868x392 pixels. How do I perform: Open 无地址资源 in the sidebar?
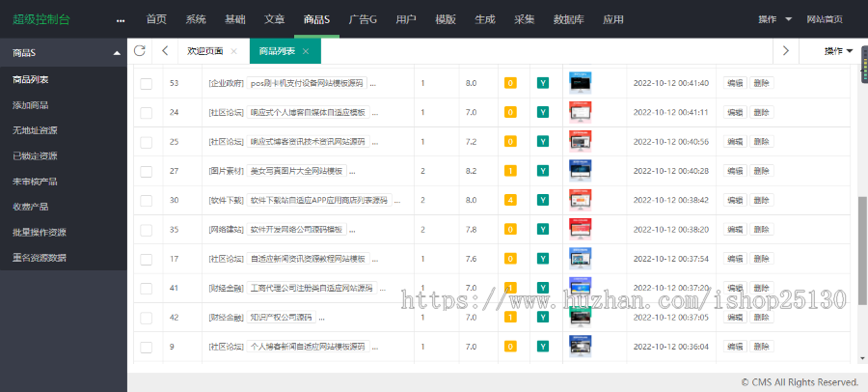(35, 130)
